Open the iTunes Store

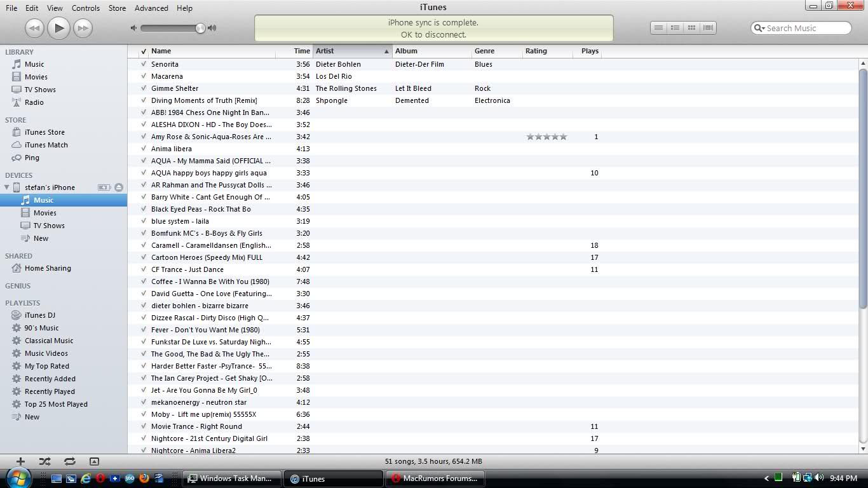click(x=44, y=132)
